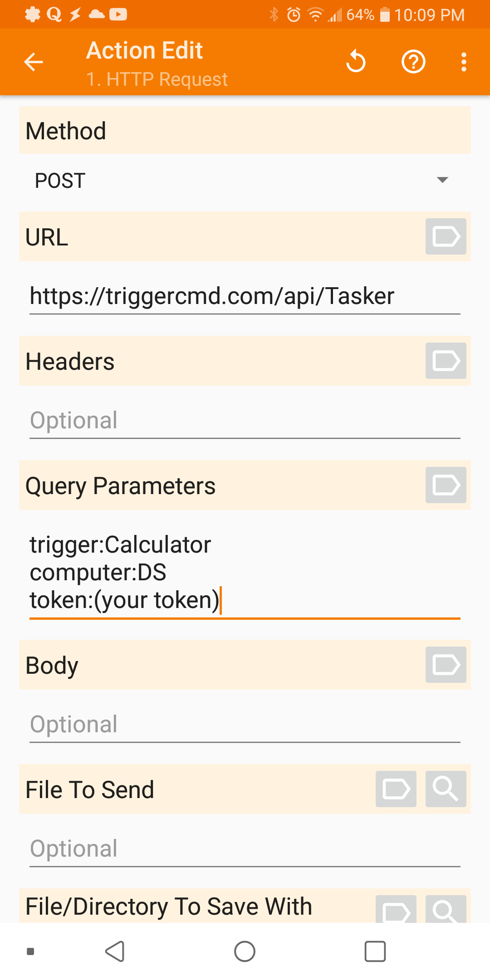The image size is (490, 980).
Task: Tap the undo/revert icon in toolbar
Action: [x=356, y=62]
